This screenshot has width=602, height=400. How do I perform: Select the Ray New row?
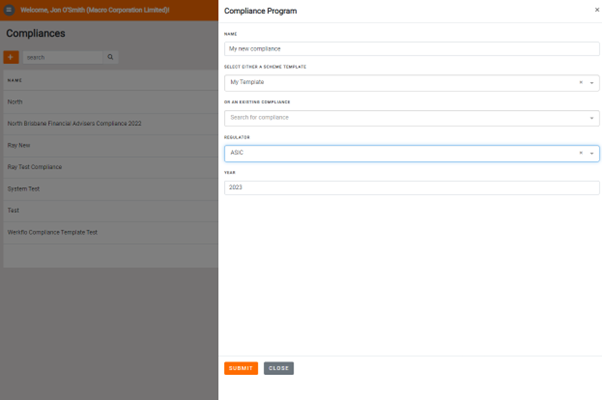[111, 145]
